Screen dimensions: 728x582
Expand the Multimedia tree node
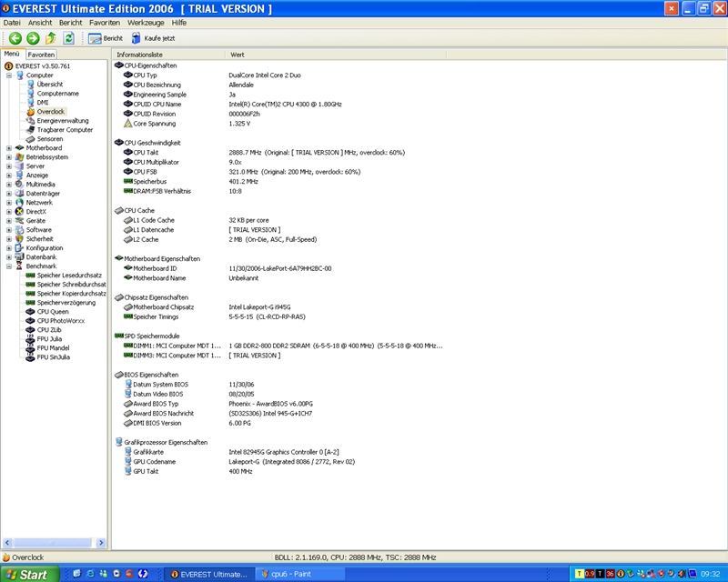tap(9, 185)
